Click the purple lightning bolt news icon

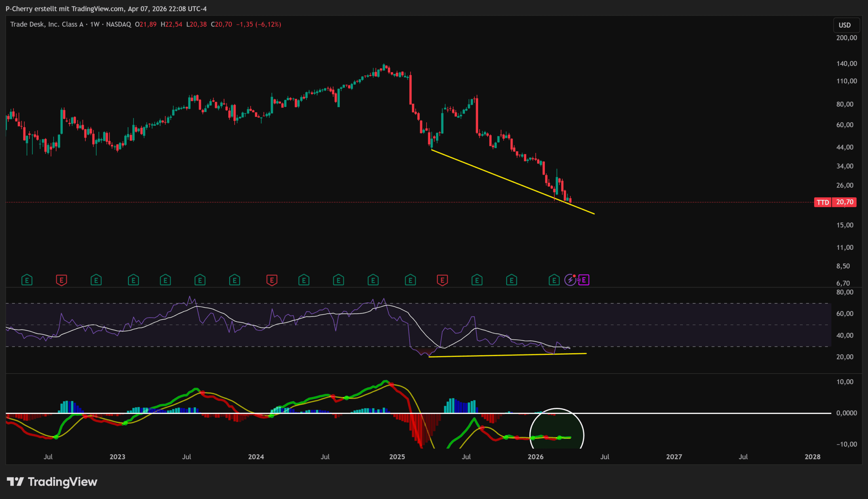click(570, 280)
